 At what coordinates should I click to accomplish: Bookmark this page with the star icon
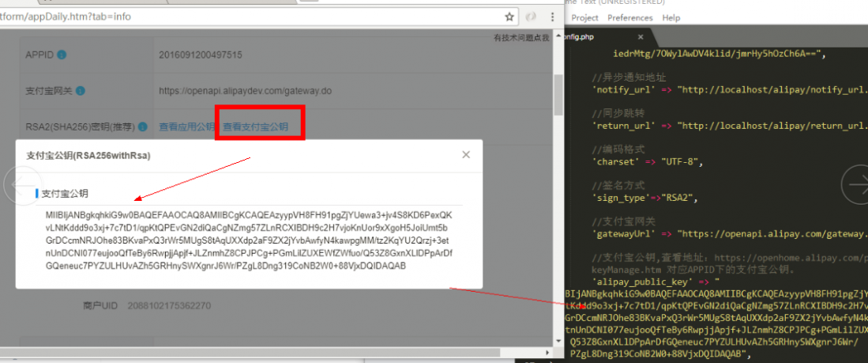coord(509,17)
